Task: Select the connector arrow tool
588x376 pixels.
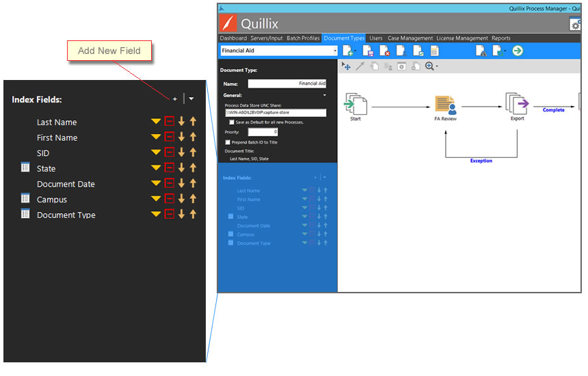Action: coord(360,66)
